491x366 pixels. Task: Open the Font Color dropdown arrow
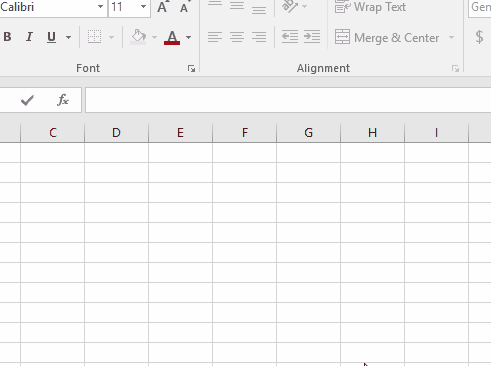click(x=188, y=37)
